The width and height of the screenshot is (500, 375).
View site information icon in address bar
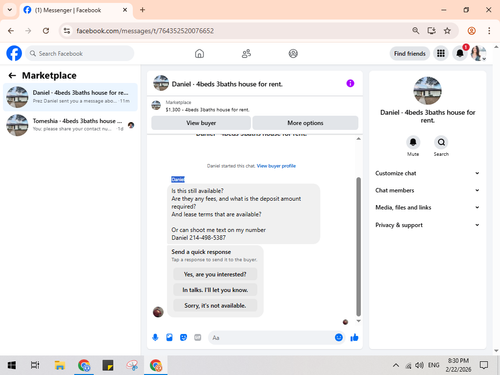(67, 31)
